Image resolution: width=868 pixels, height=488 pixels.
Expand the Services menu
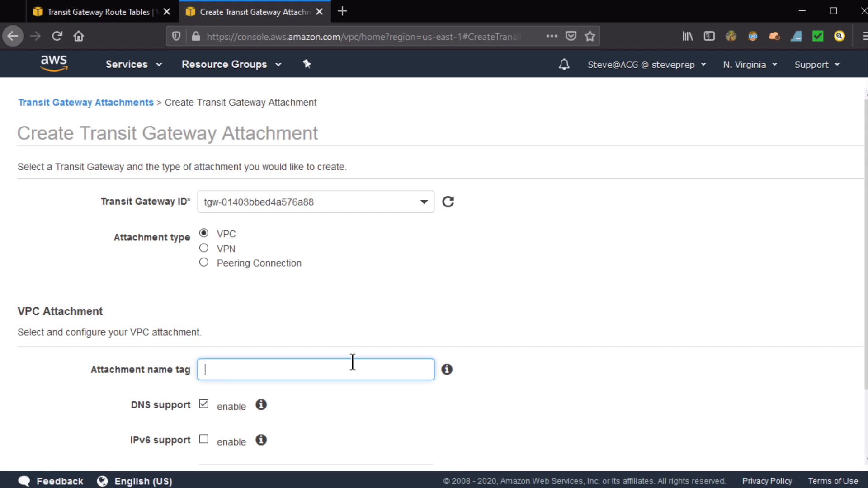click(x=133, y=64)
